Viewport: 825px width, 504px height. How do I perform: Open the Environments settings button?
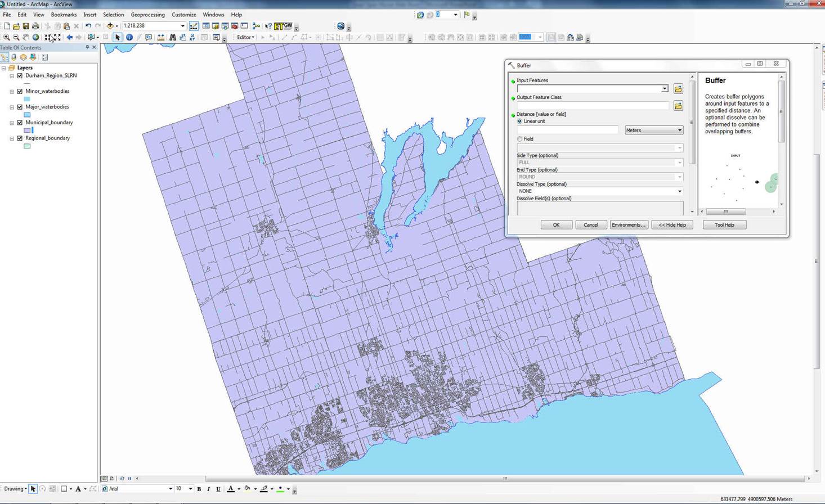click(629, 225)
